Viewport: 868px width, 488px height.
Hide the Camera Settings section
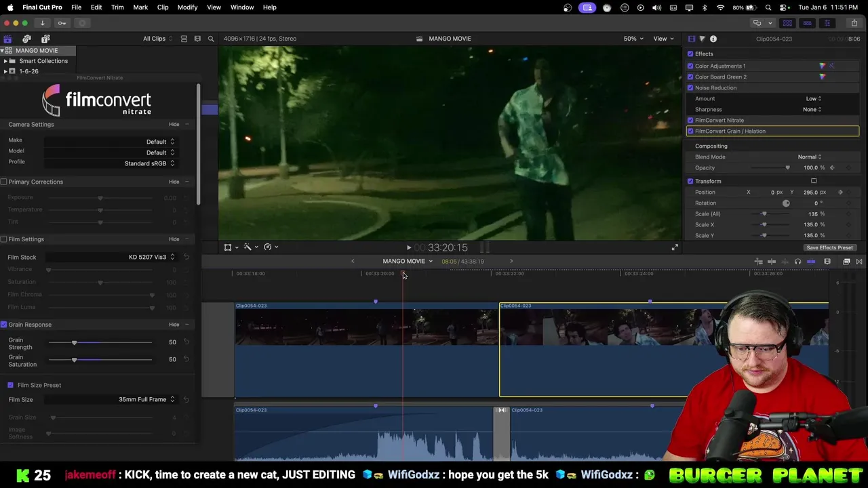point(174,125)
